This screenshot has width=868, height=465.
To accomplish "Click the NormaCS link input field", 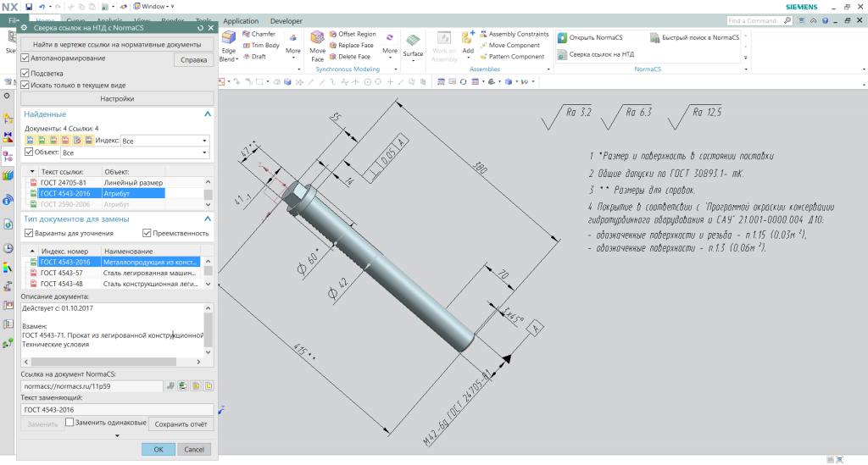I will click(x=92, y=386).
